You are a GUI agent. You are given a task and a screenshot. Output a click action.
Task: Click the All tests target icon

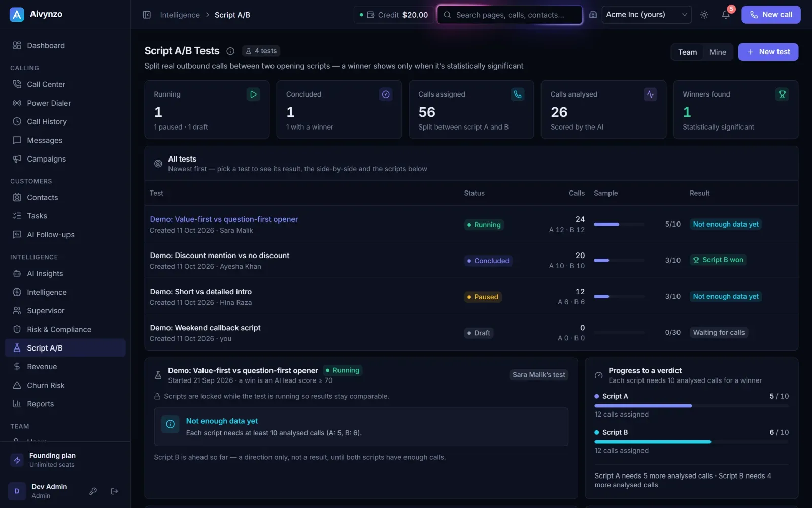[x=158, y=164]
